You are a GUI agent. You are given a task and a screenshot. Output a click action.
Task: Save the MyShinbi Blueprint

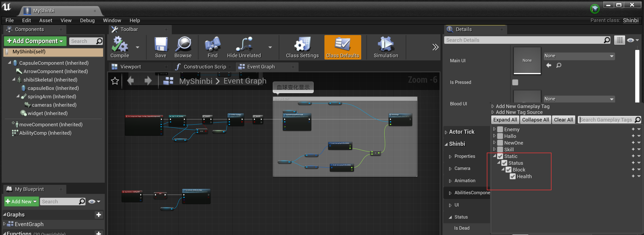pyautogui.click(x=161, y=47)
